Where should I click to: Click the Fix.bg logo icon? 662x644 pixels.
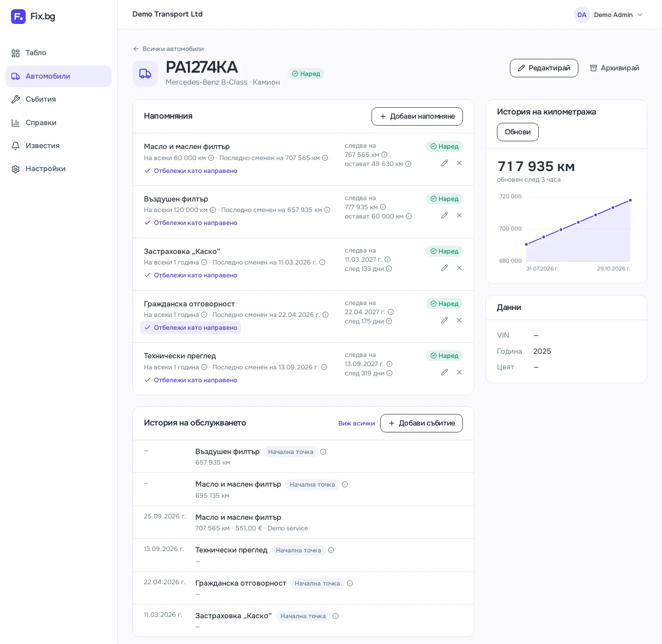pos(18,17)
